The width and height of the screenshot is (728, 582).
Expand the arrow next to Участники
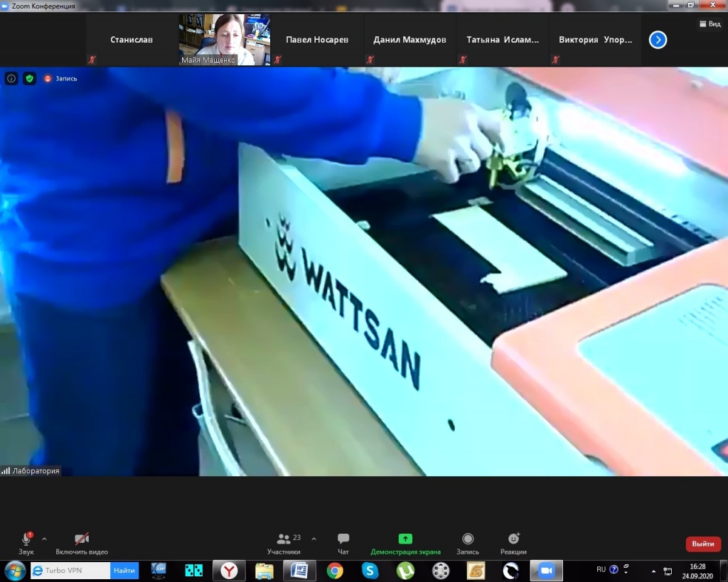[x=314, y=539]
